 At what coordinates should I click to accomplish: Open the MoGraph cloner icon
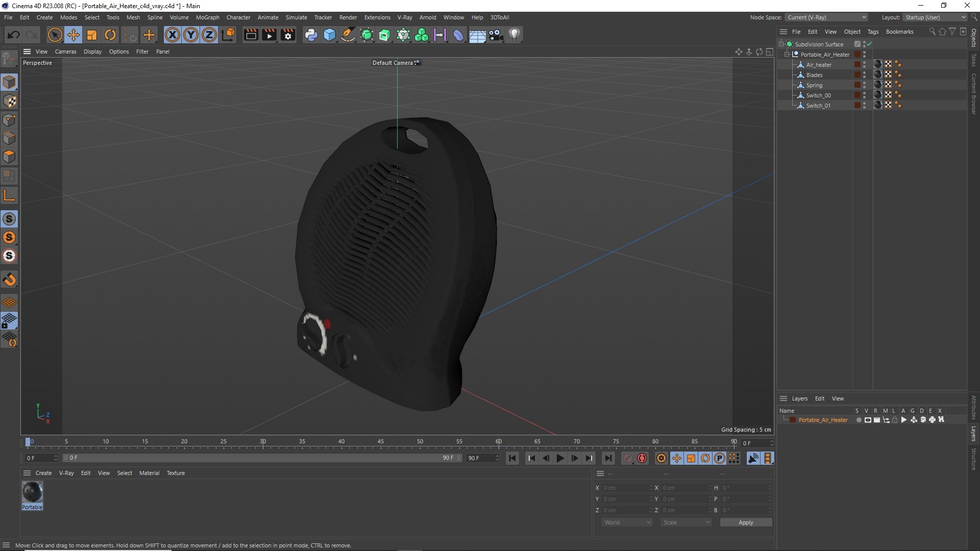(422, 35)
